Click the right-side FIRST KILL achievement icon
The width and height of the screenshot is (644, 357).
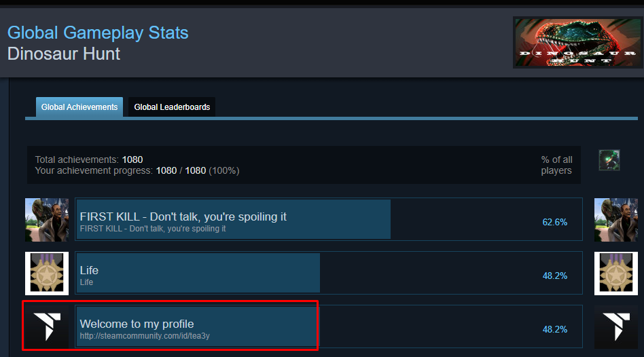pyautogui.click(x=616, y=220)
